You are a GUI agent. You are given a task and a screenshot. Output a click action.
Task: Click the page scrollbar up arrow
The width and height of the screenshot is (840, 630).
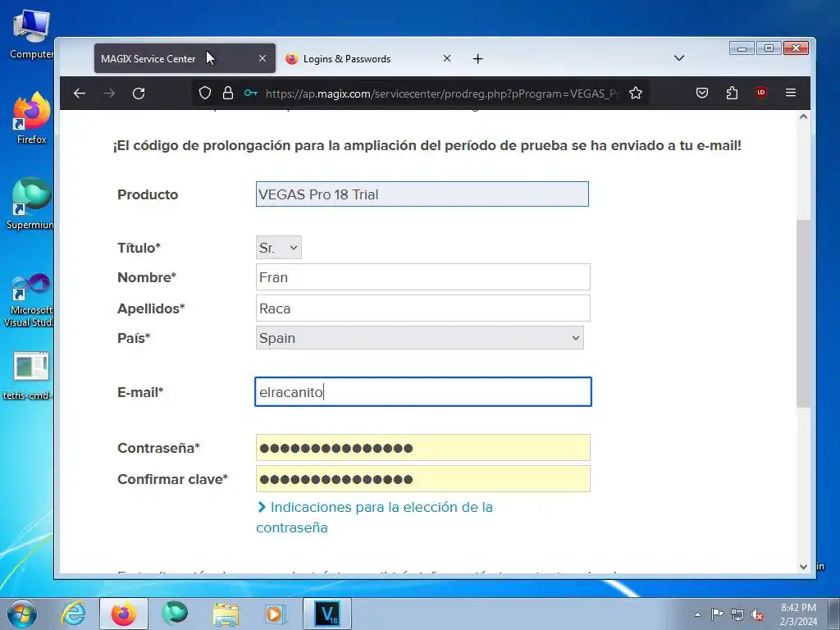803,116
